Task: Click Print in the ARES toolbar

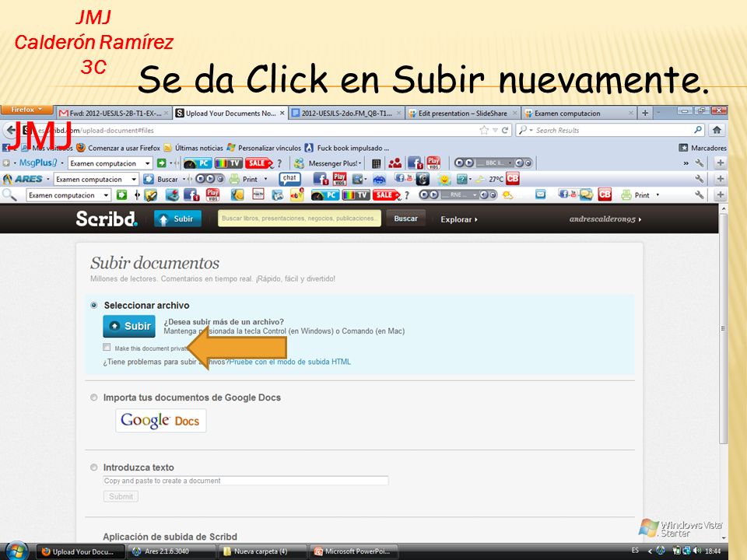Action: click(244, 179)
